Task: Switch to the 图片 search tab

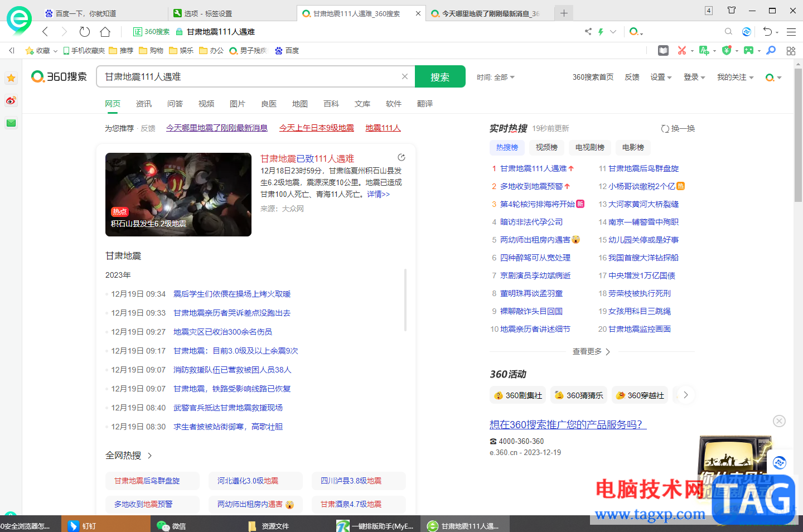Action: [238, 104]
